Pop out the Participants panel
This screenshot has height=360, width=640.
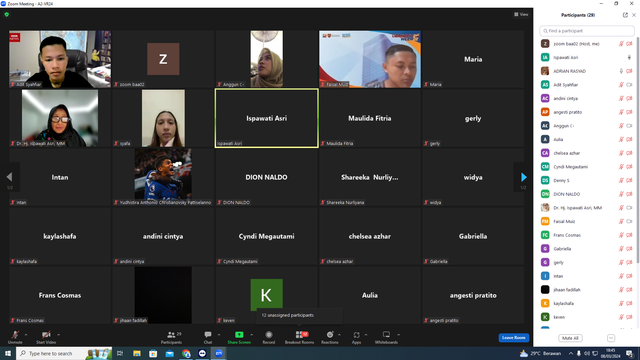(625, 15)
